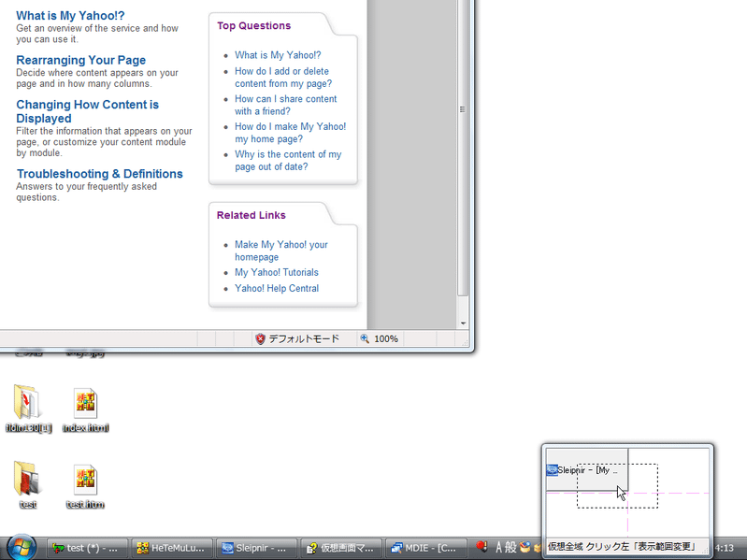Image resolution: width=747 pixels, height=560 pixels.
Task: Open 'Changing How Content is Displayed' link
Action: pyautogui.click(x=88, y=111)
